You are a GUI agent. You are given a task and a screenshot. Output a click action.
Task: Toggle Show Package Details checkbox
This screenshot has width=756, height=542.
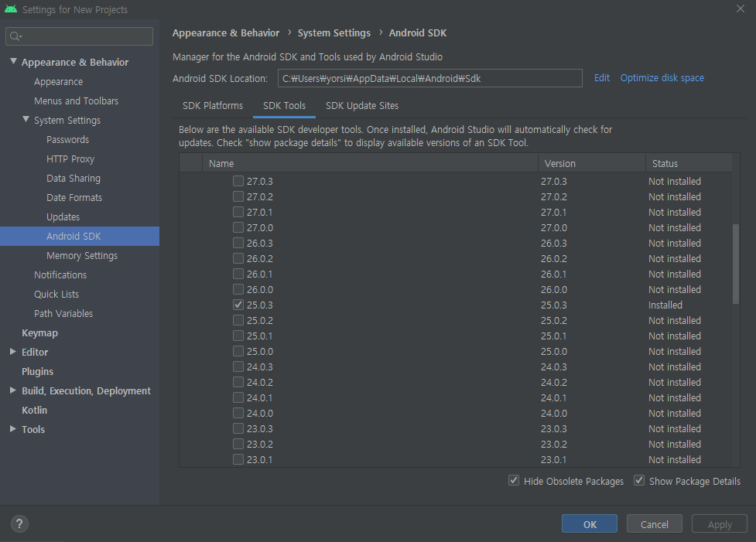[639, 480]
